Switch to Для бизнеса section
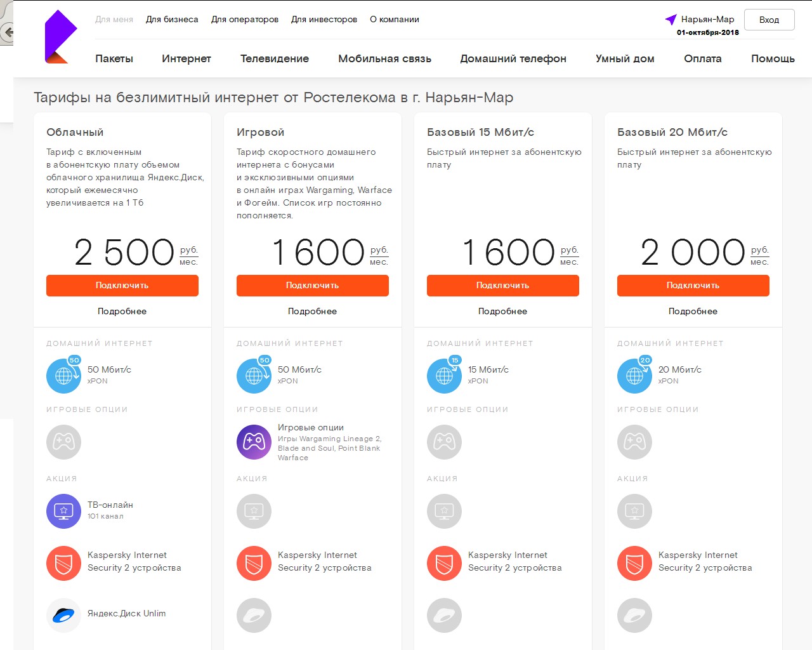The height and width of the screenshot is (650, 812). 172,20
